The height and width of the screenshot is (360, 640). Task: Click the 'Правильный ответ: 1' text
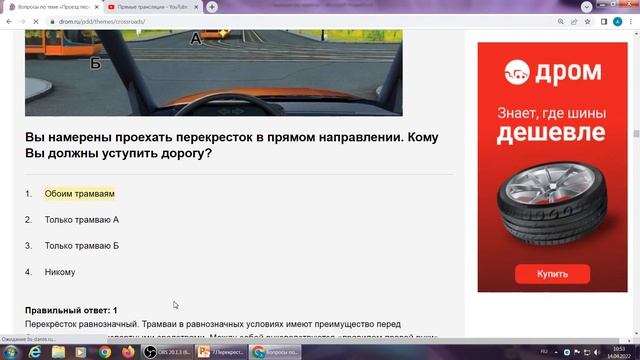71,311
